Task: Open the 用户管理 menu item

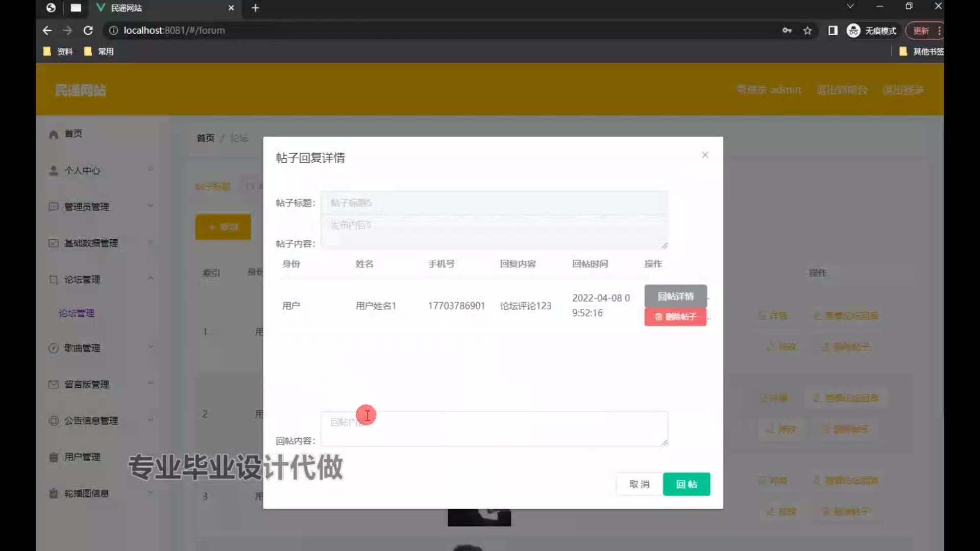Action: click(x=82, y=457)
